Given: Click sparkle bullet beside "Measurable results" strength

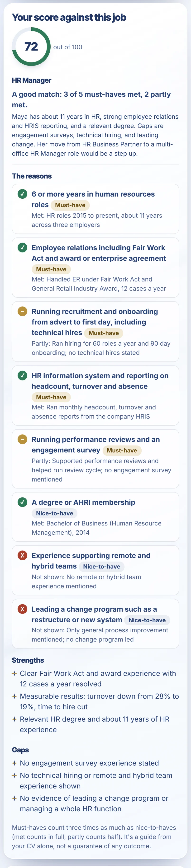Looking at the screenshot, I should (x=14, y=696).
